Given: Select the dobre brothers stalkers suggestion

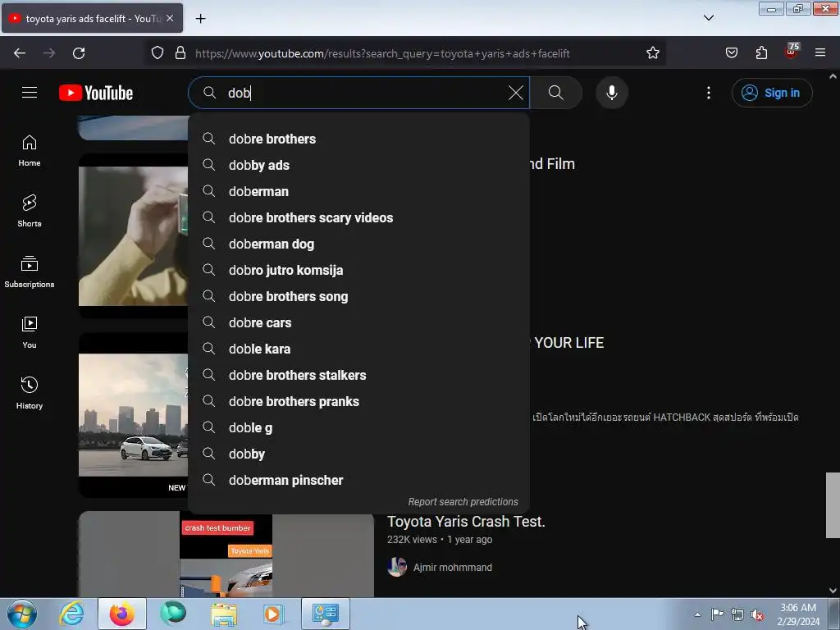Looking at the screenshot, I should 359,375.
